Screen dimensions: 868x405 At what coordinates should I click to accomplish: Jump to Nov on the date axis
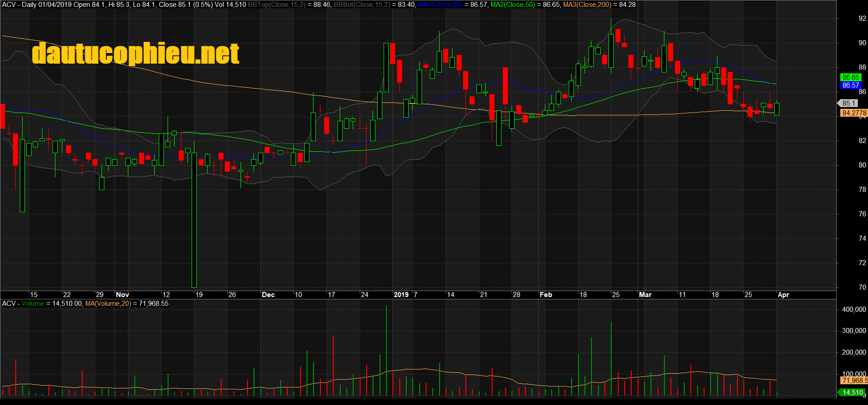click(122, 295)
